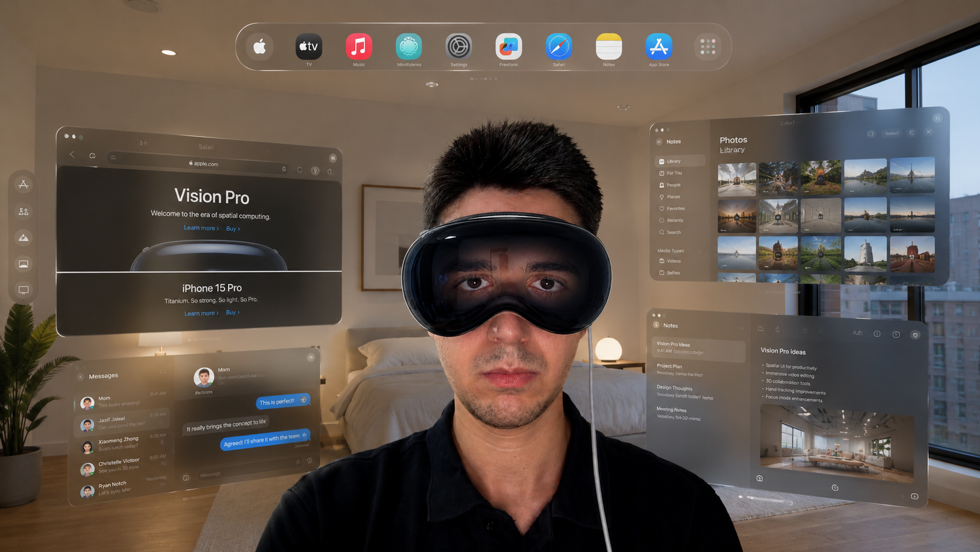
Task: Click the bottom-left icon in Notes editor
Action: 760,478
